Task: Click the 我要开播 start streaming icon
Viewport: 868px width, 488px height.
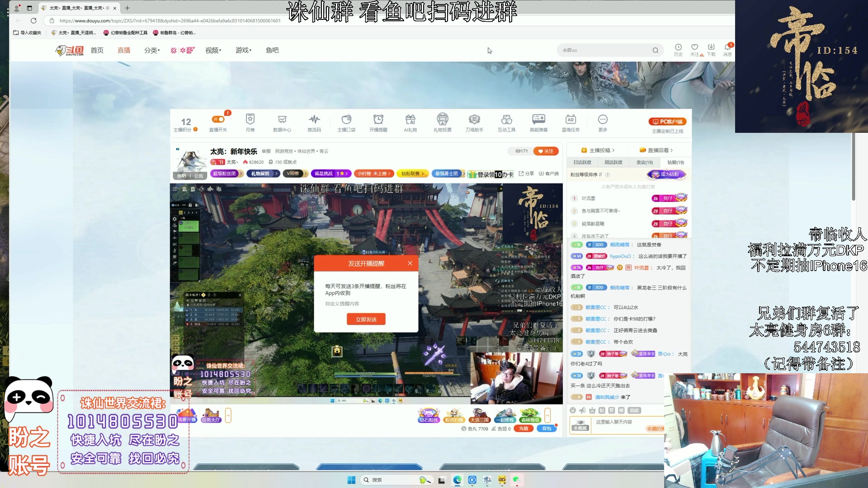Action: click(187, 415)
